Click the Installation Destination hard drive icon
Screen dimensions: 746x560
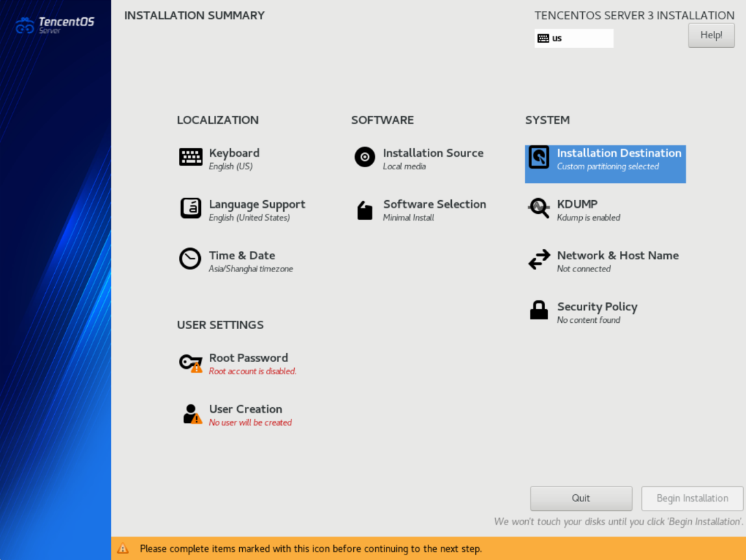[x=538, y=157]
